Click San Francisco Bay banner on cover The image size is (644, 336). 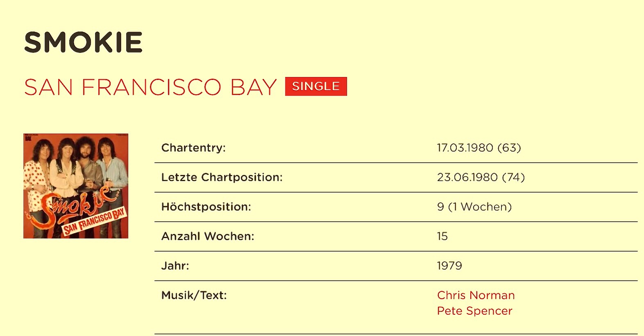click(94, 222)
